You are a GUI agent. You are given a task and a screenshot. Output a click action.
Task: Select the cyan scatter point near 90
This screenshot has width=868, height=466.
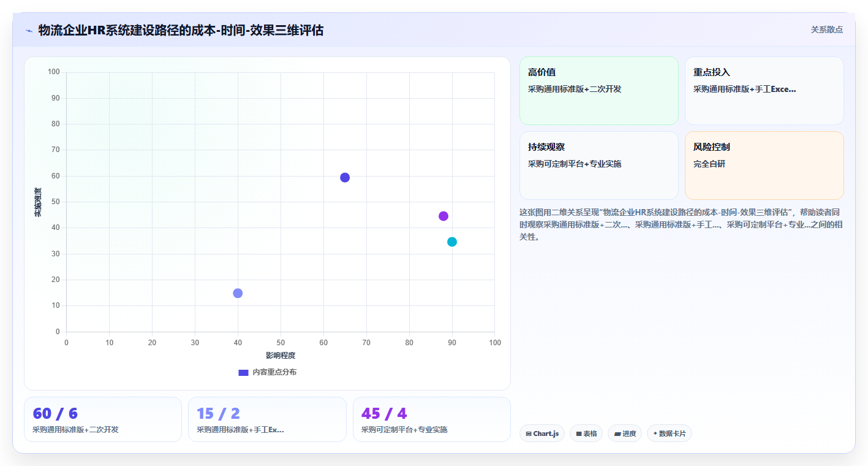click(x=452, y=242)
